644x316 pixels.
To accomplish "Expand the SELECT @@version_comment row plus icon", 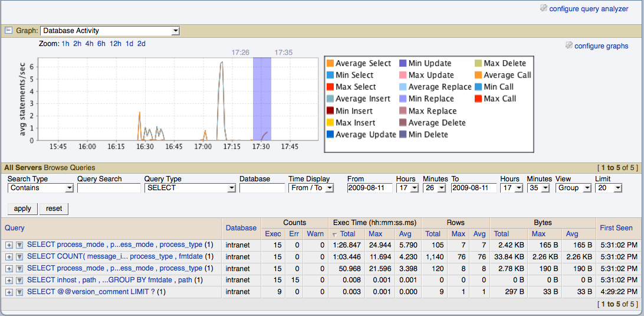I will point(9,292).
